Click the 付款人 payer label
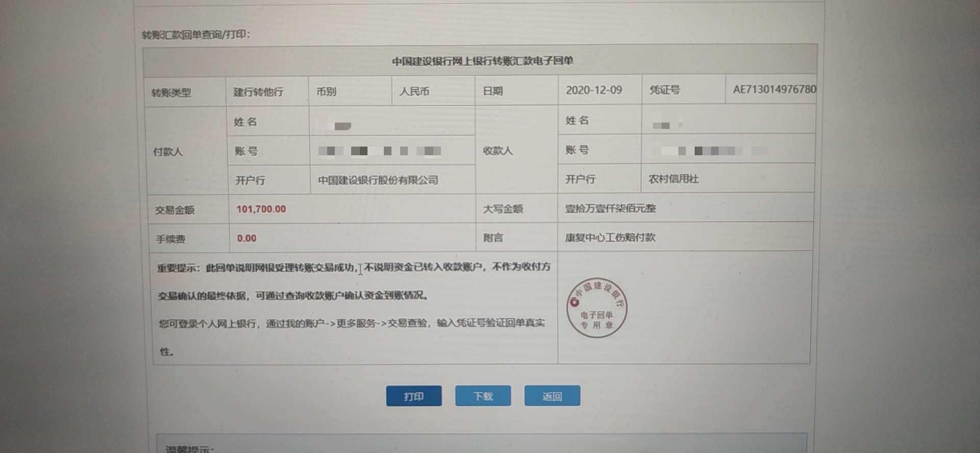 [167, 152]
